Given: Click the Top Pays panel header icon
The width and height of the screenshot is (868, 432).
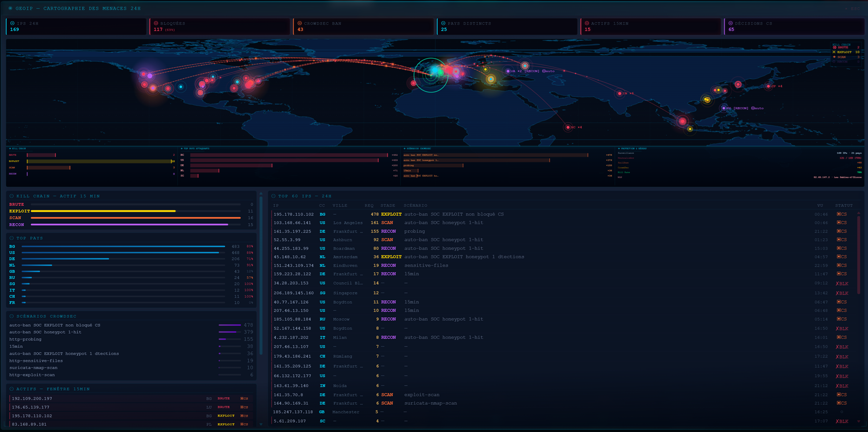Looking at the screenshot, I should click(12, 238).
